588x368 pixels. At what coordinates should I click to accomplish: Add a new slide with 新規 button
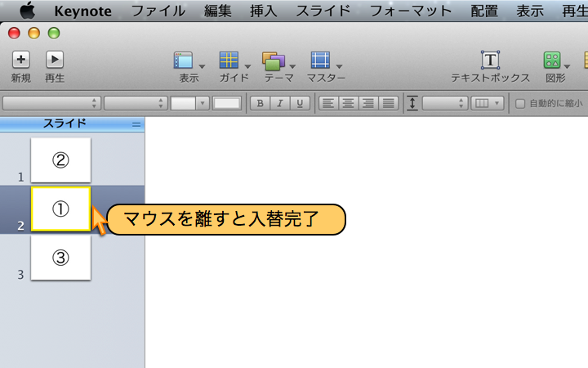point(21,60)
